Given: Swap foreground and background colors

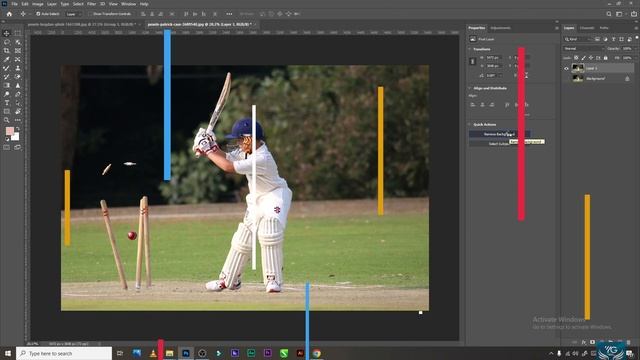Looking at the screenshot, I should click(x=18, y=129).
